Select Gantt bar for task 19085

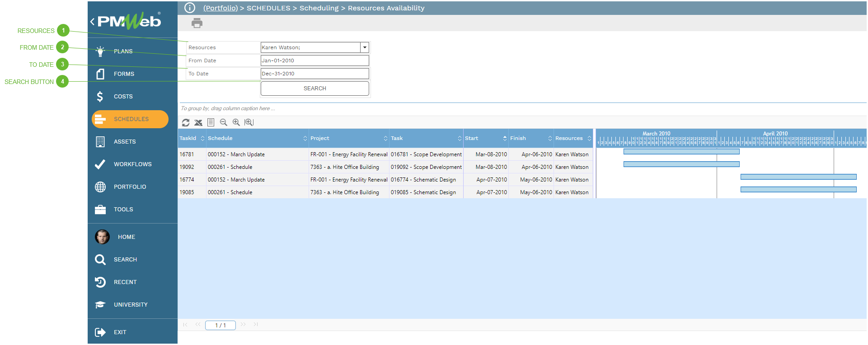[798, 190]
